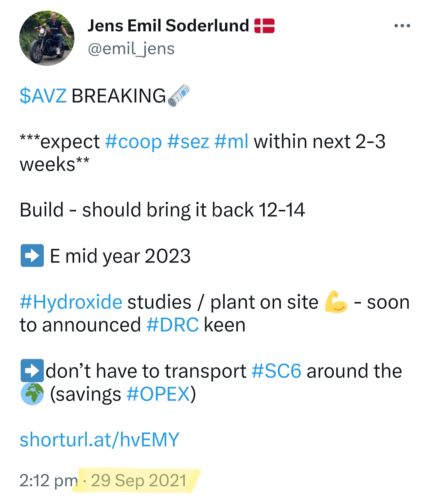Screen dimensions: 432x504
Task: Open the #sez hashtag
Action: (188, 141)
